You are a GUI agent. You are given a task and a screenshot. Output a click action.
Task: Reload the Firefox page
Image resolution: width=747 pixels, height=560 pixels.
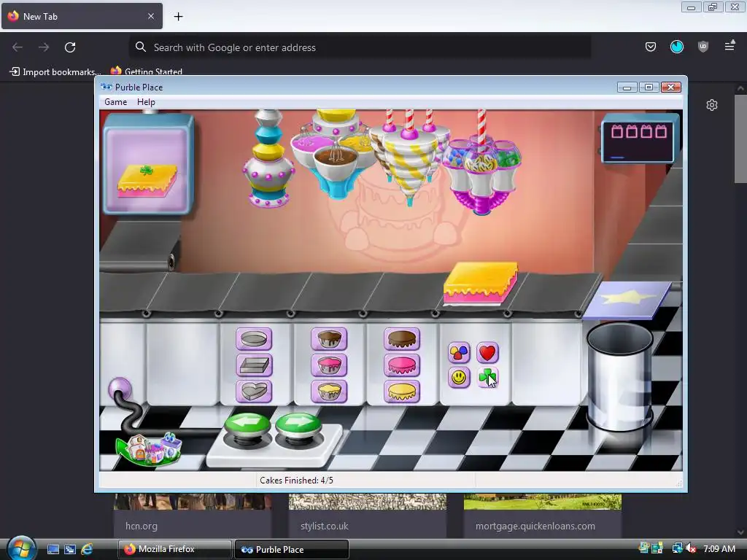pyautogui.click(x=70, y=47)
